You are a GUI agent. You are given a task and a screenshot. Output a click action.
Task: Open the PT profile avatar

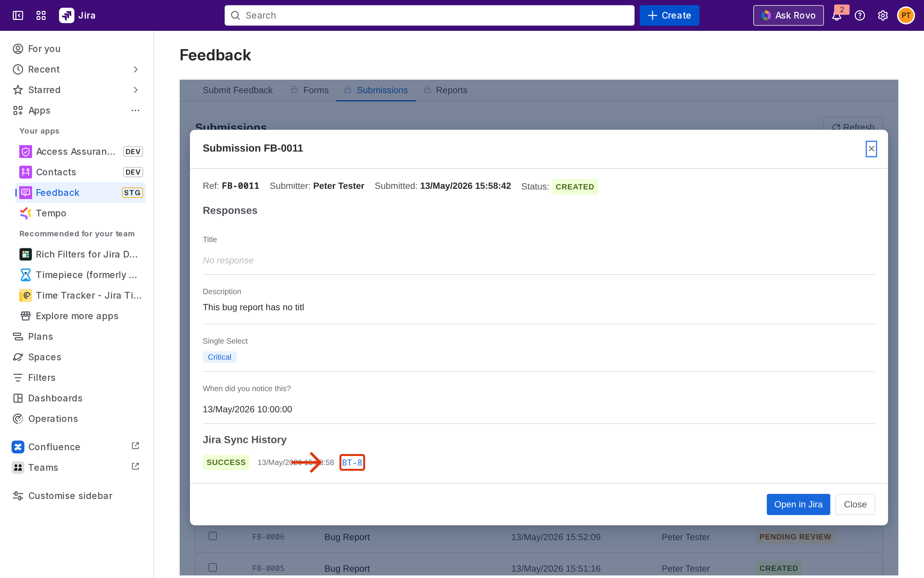(906, 15)
